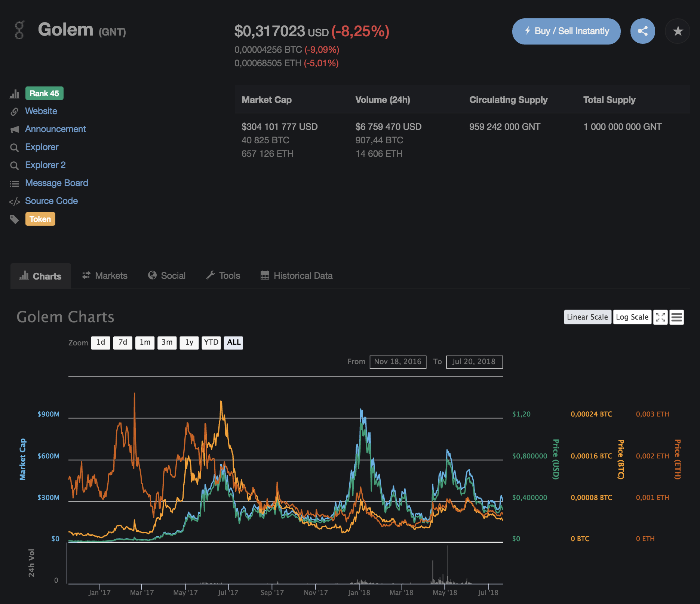
Task: Set chart zoom to 7d
Action: point(123,342)
